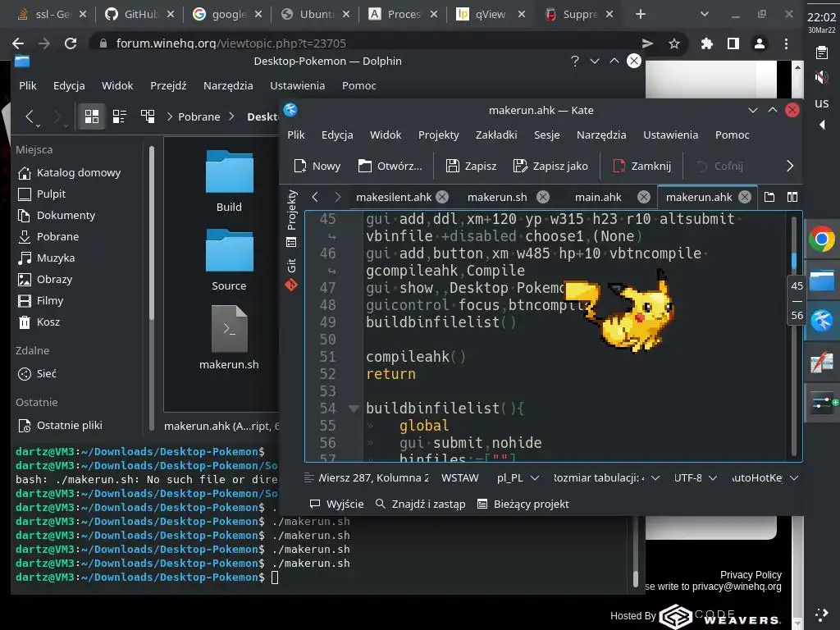This screenshot has width=840, height=630.
Task: Toggle the WSTAW insert mode indicator
Action: pyautogui.click(x=459, y=477)
